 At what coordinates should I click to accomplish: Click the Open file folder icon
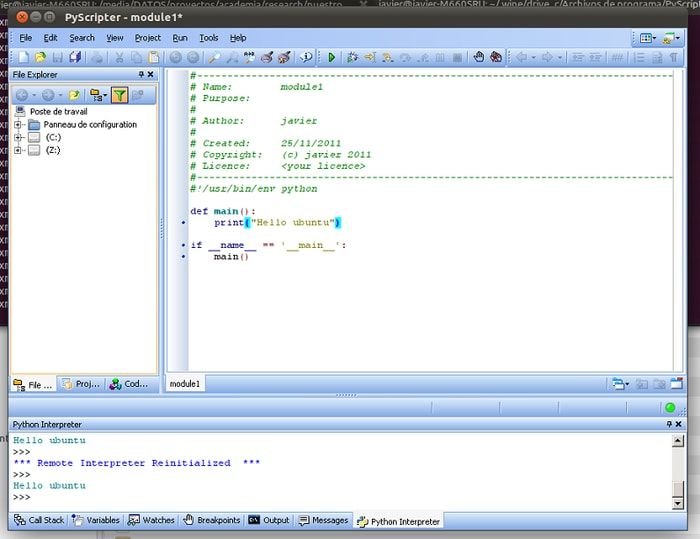coord(41,58)
